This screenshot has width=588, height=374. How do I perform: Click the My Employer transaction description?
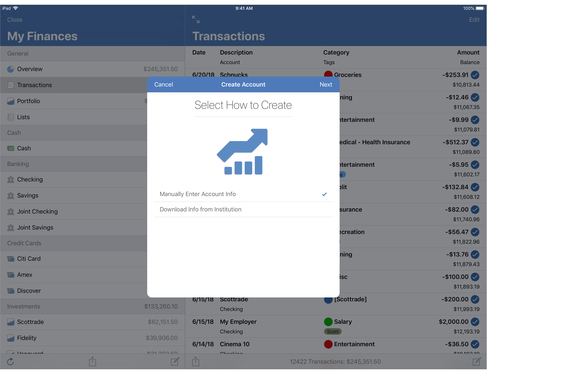[x=238, y=322]
